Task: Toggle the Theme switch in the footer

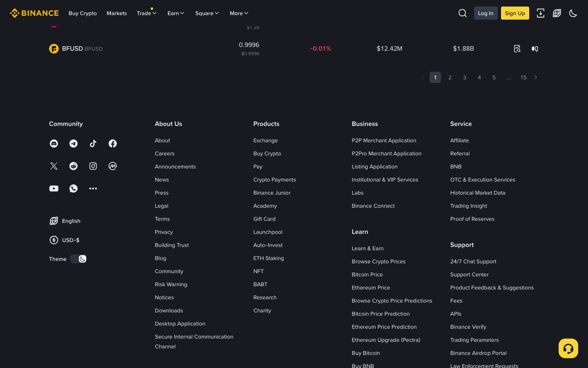Action: (78, 259)
